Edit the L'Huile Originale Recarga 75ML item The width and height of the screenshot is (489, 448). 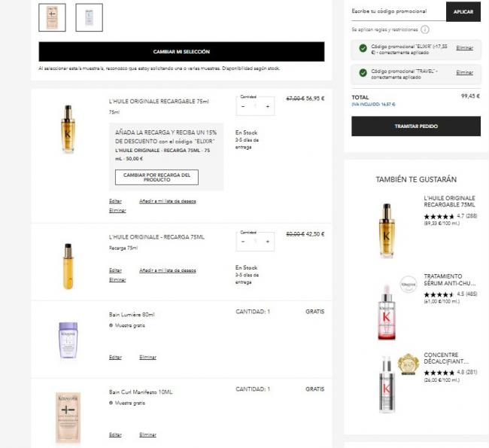click(x=115, y=270)
